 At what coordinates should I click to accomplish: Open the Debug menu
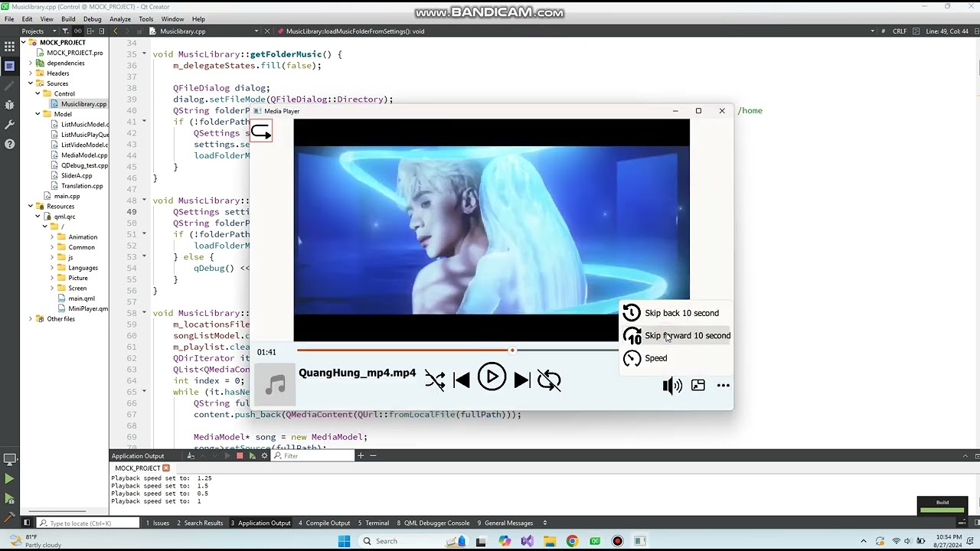coord(92,19)
